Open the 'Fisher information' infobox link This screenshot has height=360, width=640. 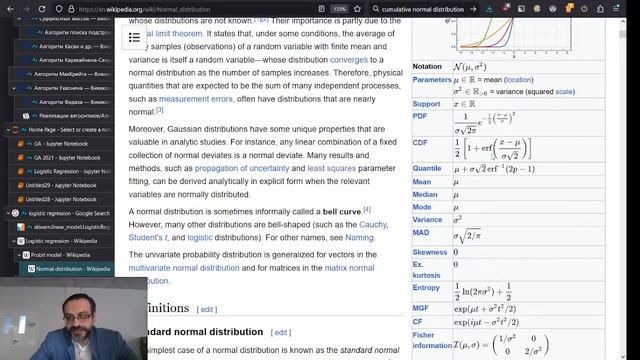(432, 340)
